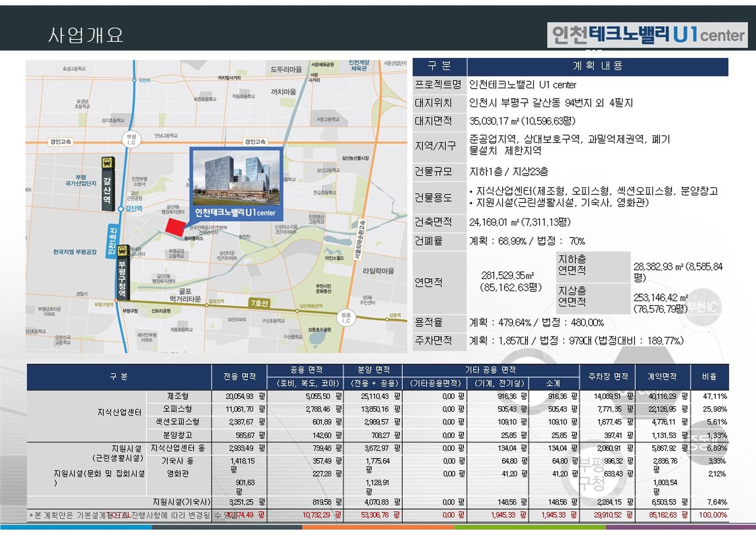The height and width of the screenshot is (535, 756).
Task: Click the 주차장 면적 column header
Action: click(608, 377)
